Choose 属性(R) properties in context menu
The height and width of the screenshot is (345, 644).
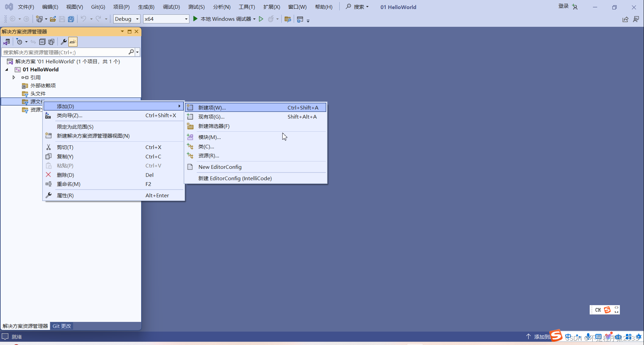(114, 195)
